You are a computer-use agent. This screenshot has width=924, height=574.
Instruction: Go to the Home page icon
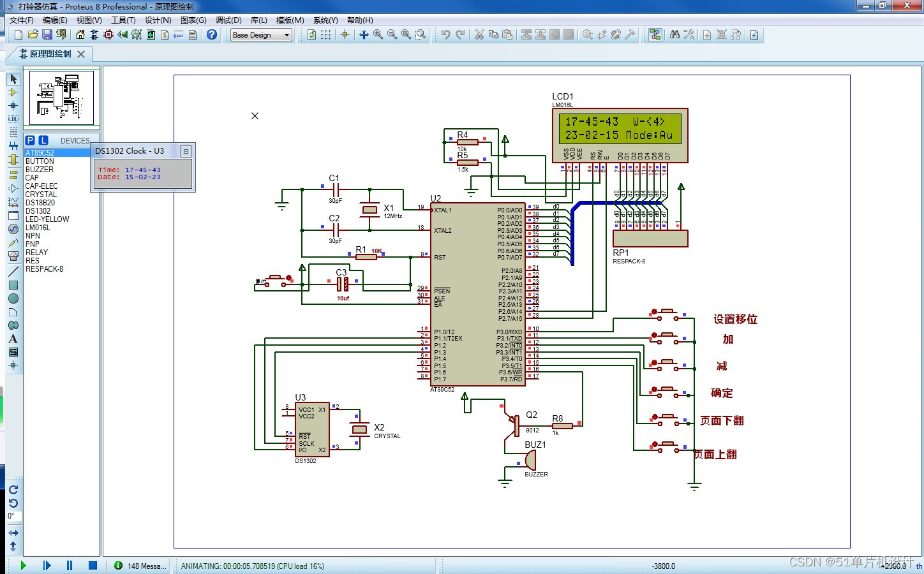click(x=80, y=34)
